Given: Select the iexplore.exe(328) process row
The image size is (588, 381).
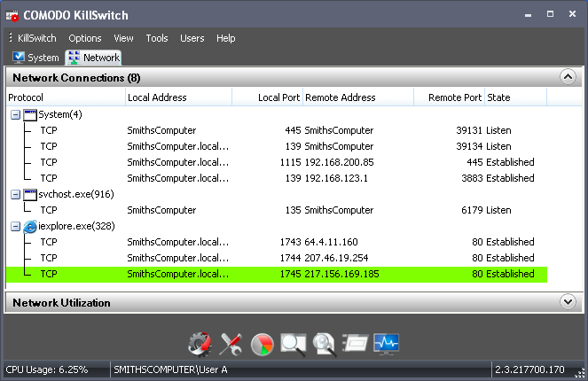Looking at the screenshot, I should (277, 226).
